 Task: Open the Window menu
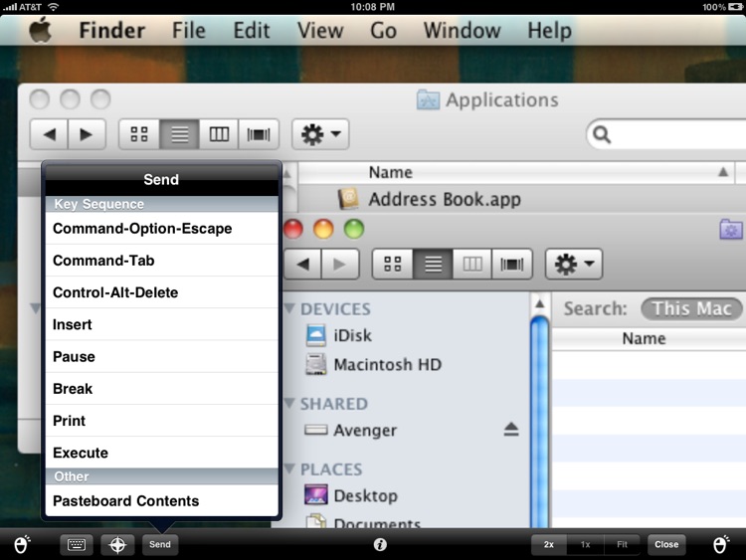pos(462,31)
